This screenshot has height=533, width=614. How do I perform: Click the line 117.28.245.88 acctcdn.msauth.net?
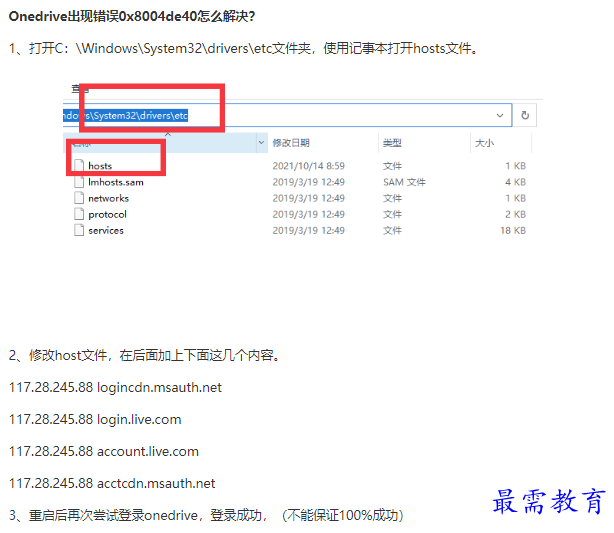[x=112, y=483]
